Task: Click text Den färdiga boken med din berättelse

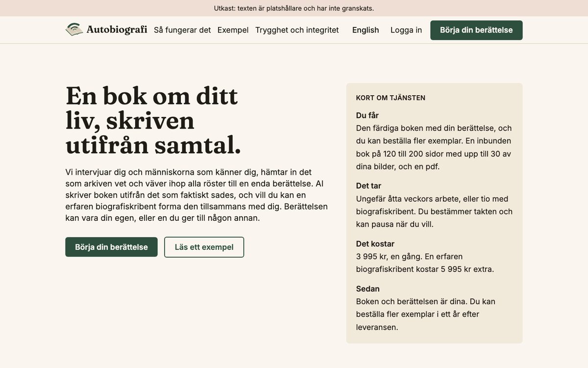Action: click(x=425, y=128)
